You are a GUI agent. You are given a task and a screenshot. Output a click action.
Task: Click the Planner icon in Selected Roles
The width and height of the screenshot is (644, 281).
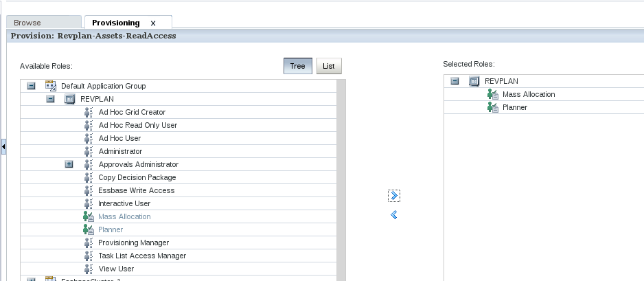pos(492,108)
